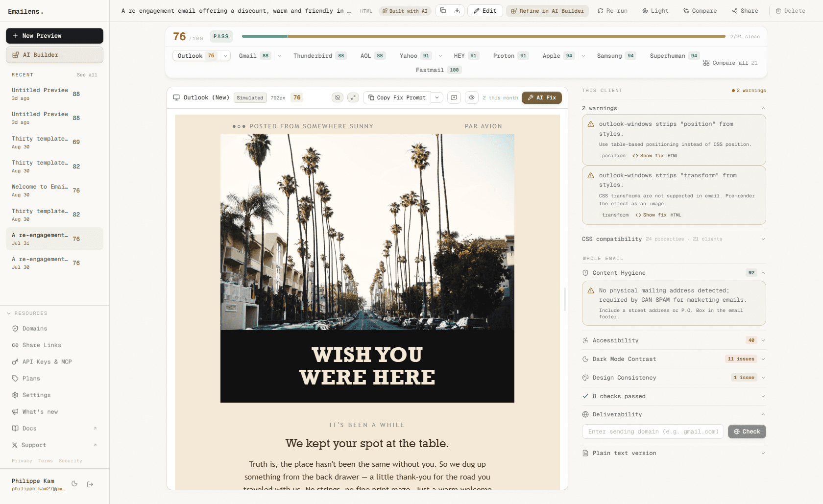
Task: Click the score progress bar
Action: [x=484, y=36]
